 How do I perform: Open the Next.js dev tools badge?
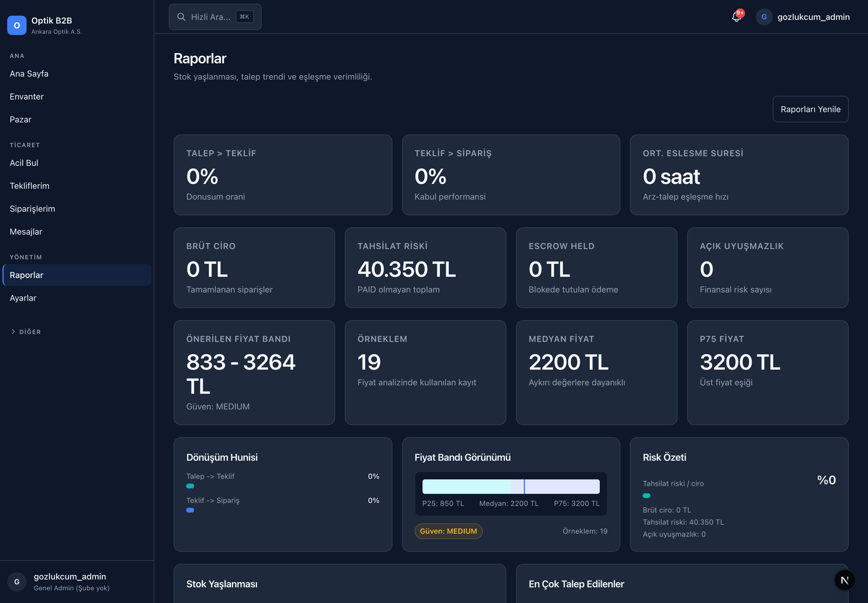(844, 580)
